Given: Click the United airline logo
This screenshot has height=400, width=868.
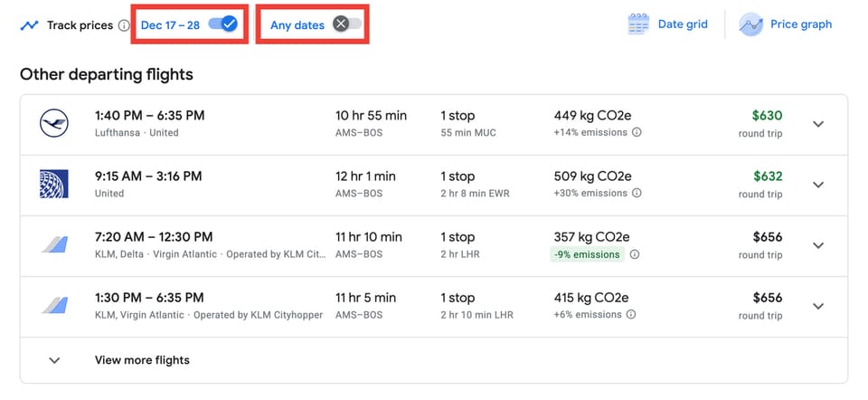Looking at the screenshot, I should tap(54, 184).
